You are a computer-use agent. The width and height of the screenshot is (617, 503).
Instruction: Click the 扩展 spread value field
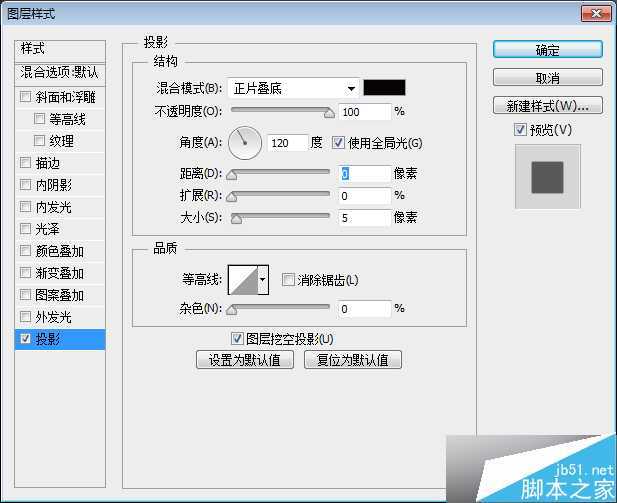[x=365, y=196]
